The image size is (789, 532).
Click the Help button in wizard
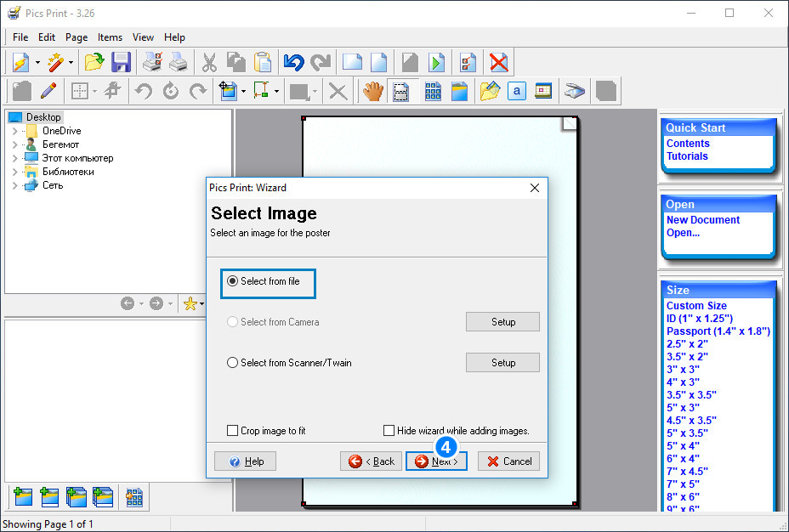click(x=245, y=461)
